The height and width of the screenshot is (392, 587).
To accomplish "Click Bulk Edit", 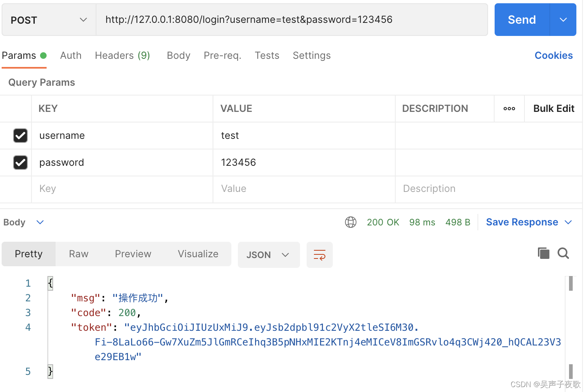I will click(554, 109).
